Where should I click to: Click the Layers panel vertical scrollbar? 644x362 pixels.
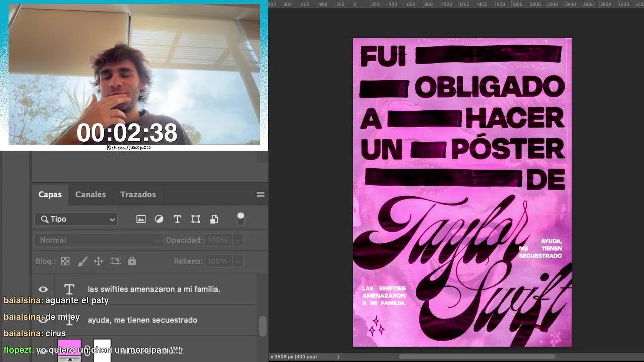[x=262, y=326]
